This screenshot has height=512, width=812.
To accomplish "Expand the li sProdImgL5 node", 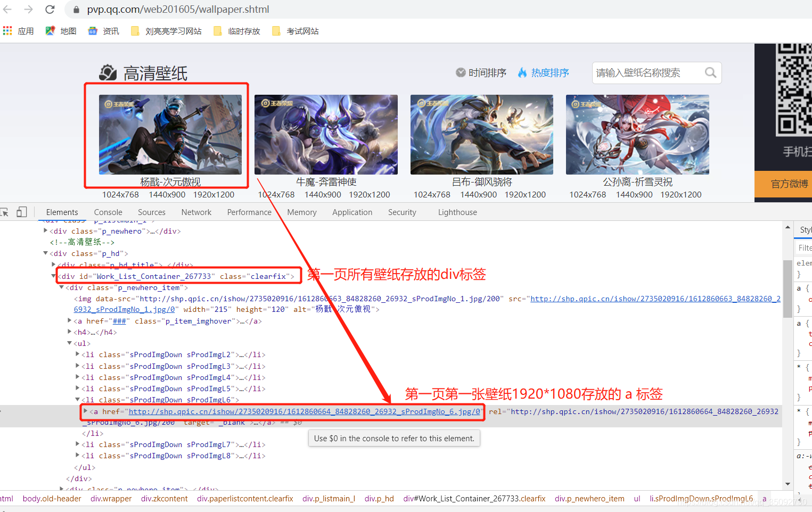I will (x=77, y=389).
